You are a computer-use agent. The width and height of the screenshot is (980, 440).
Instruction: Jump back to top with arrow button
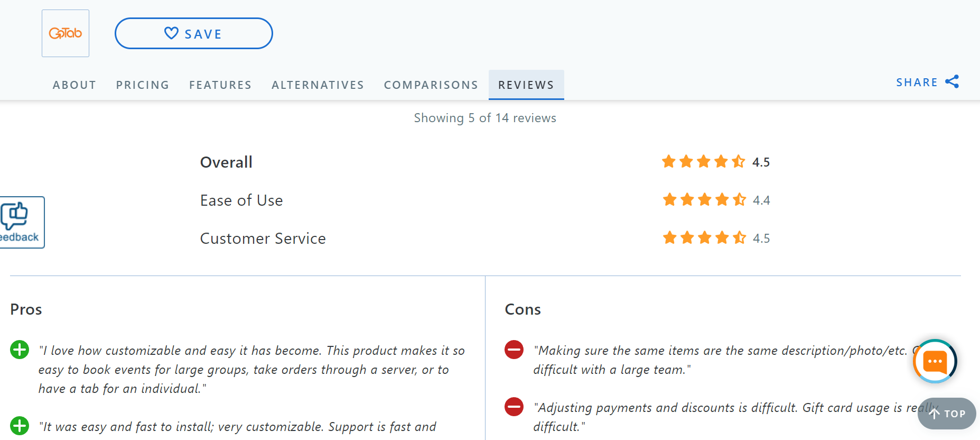[x=947, y=414]
